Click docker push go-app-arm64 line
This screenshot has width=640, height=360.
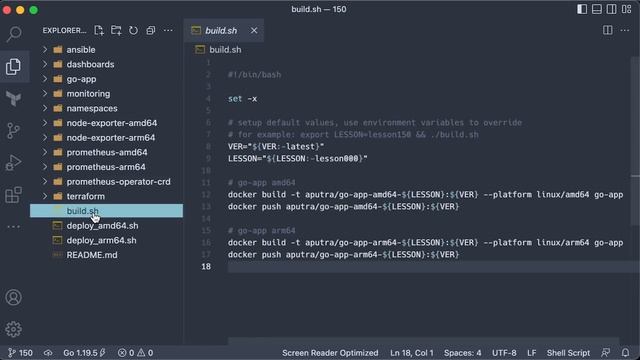[343, 255]
